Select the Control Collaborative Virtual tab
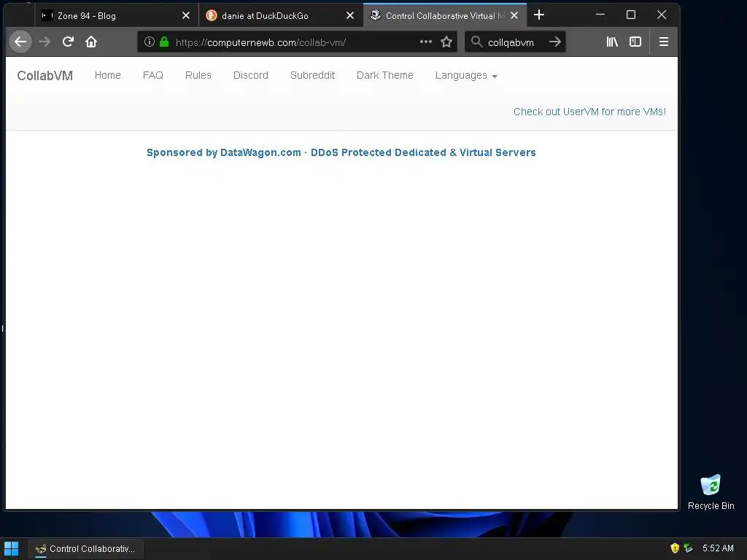Viewport: 747px width, 560px height. click(x=445, y=16)
